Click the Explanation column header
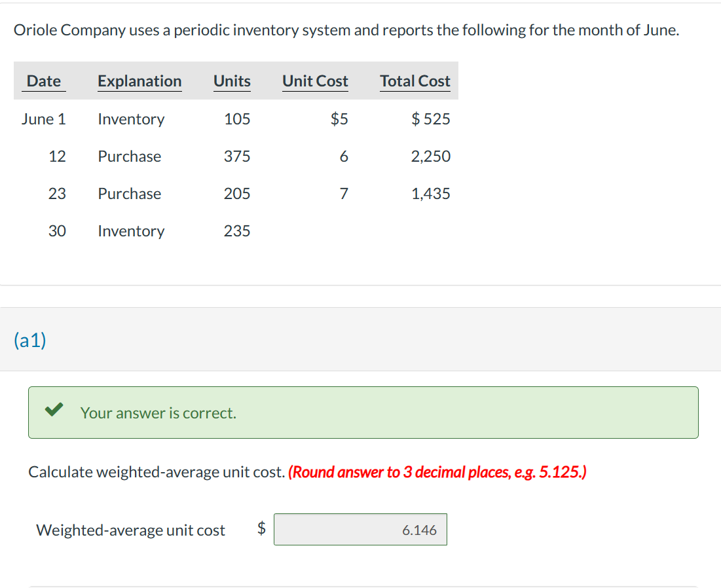The width and height of the screenshot is (721, 588). point(139,81)
